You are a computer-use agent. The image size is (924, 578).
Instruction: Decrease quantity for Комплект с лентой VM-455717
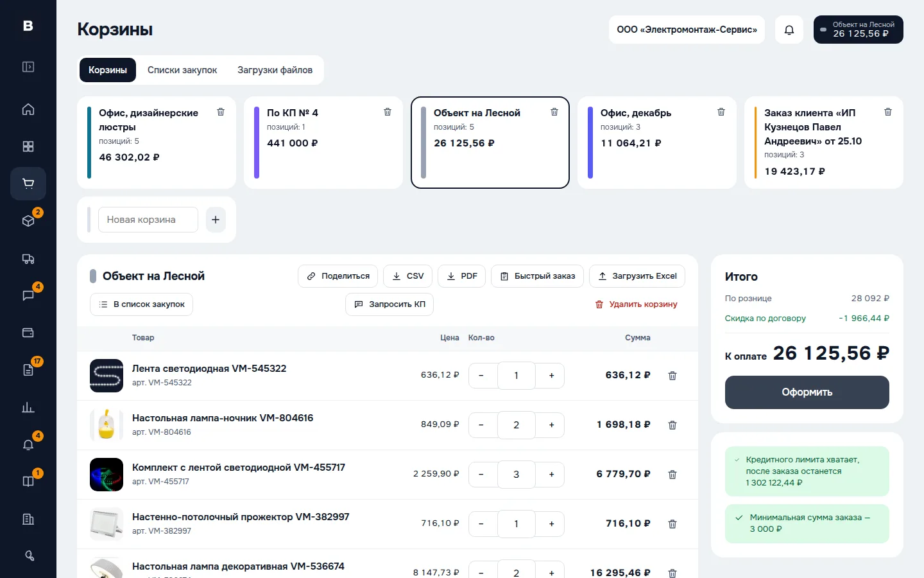point(481,475)
